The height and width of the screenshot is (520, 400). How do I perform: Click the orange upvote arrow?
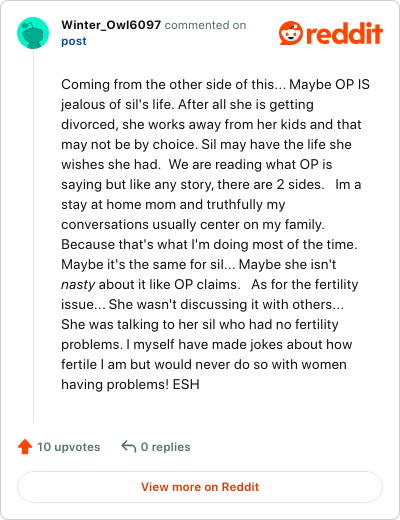pyautogui.click(x=25, y=447)
